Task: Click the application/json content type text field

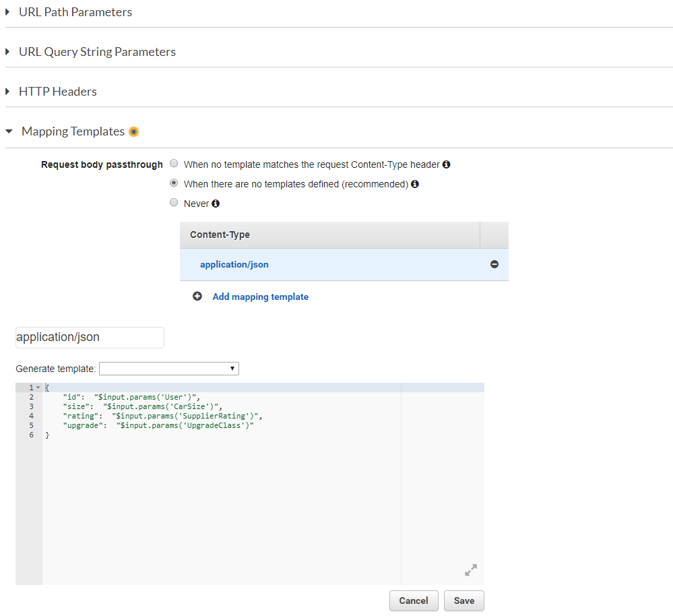Action: [x=90, y=338]
